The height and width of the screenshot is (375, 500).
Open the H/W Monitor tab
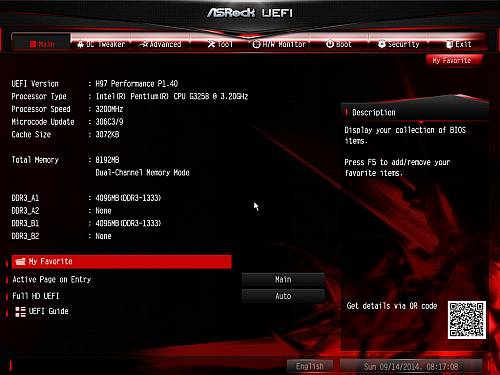[279, 44]
